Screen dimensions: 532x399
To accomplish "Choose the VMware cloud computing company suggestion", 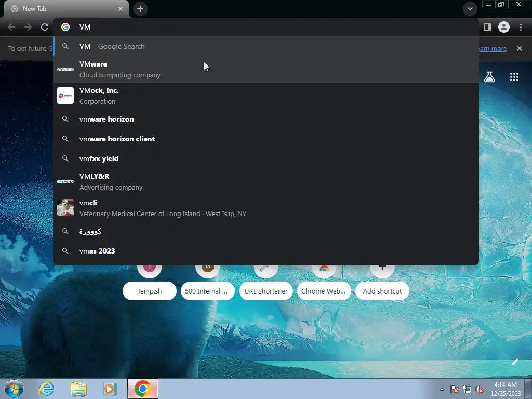I will pyautogui.click(x=266, y=70).
